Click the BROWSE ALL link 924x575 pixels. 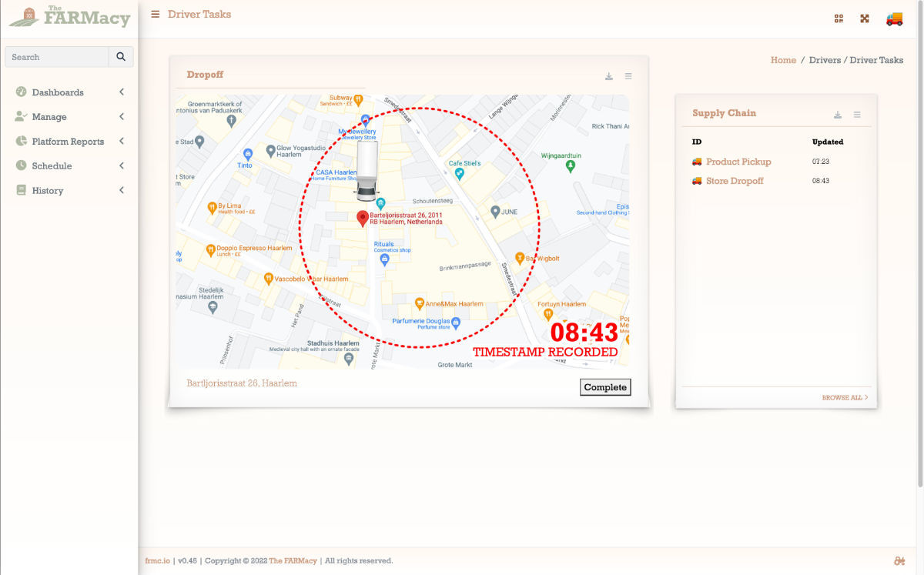[845, 398]
